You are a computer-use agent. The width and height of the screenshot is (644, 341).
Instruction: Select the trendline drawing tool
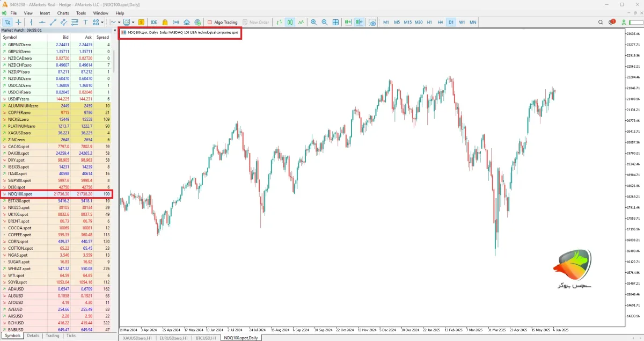pos(53,22)
